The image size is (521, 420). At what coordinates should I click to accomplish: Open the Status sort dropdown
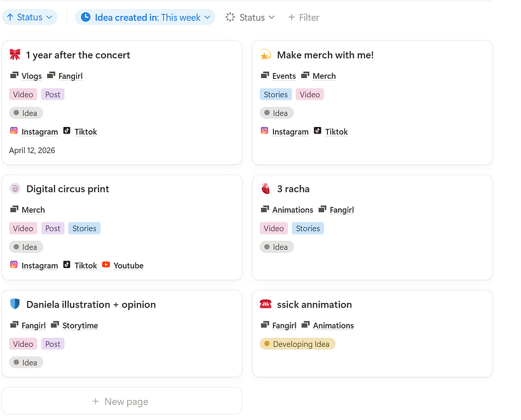tap(29, 17)
